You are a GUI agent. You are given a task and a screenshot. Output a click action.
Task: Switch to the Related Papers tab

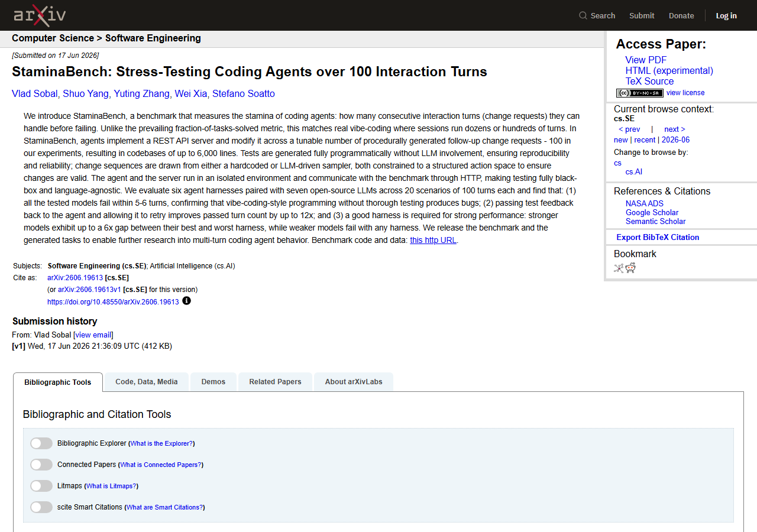(276, 382)
